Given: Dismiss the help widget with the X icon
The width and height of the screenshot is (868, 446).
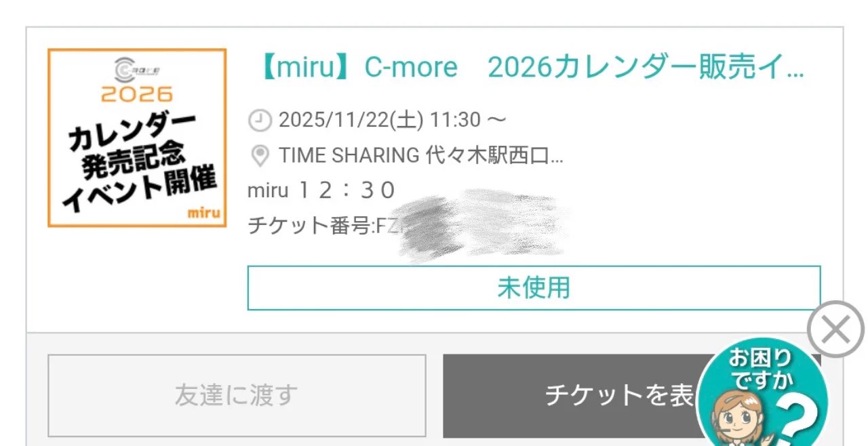Looking at the screenshot, I should 835,329.
